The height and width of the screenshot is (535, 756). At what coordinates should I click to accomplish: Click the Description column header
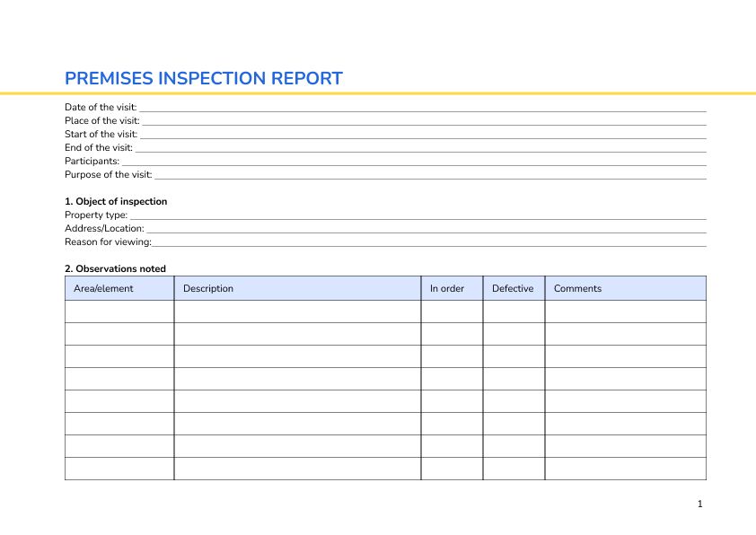[x=207, y=287]
